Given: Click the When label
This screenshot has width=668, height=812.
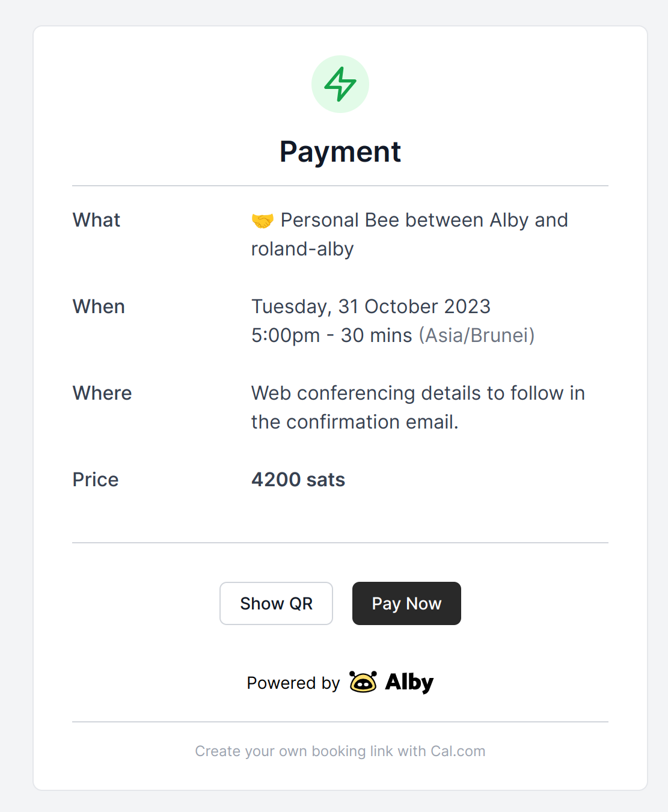Looking at the screenshot, I should (99, 307).
